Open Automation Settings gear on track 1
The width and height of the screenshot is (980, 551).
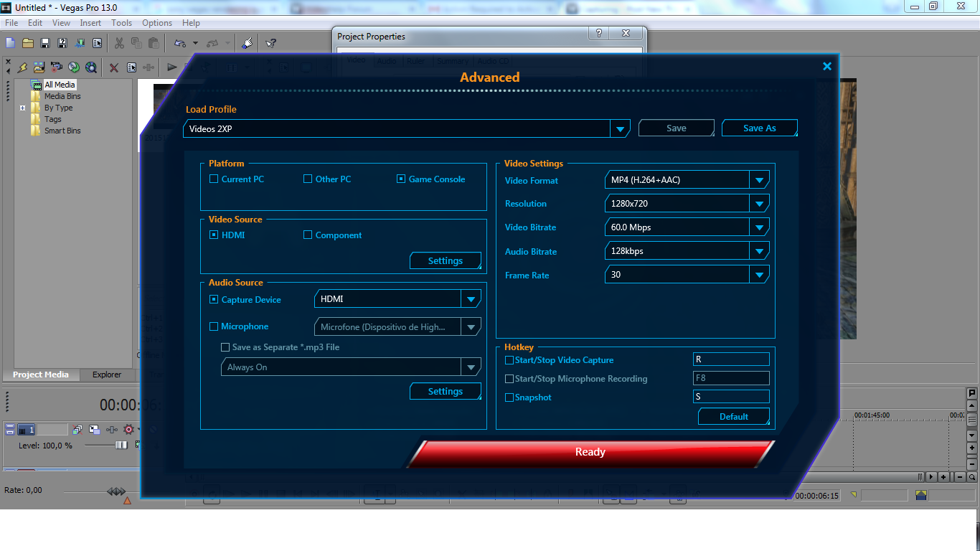click(129, 430)
